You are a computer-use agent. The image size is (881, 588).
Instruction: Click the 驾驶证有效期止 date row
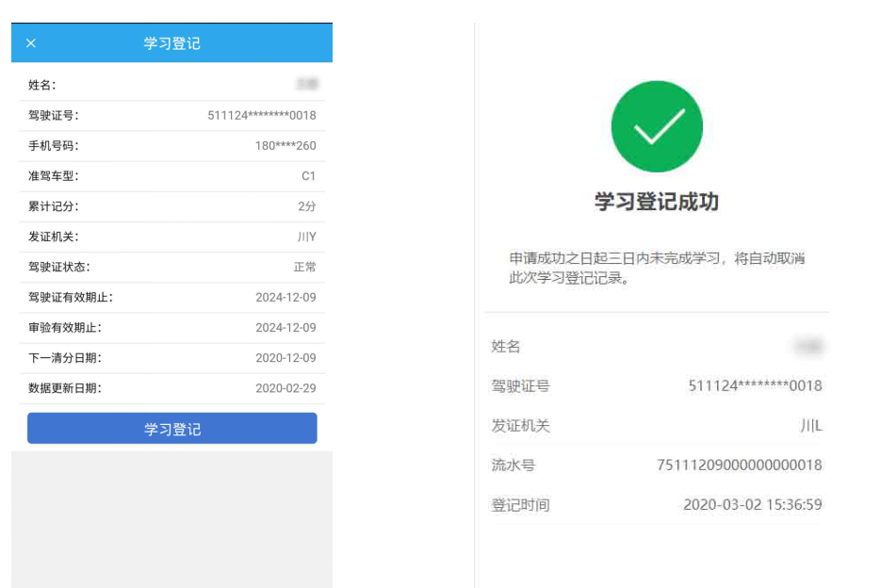171,298
